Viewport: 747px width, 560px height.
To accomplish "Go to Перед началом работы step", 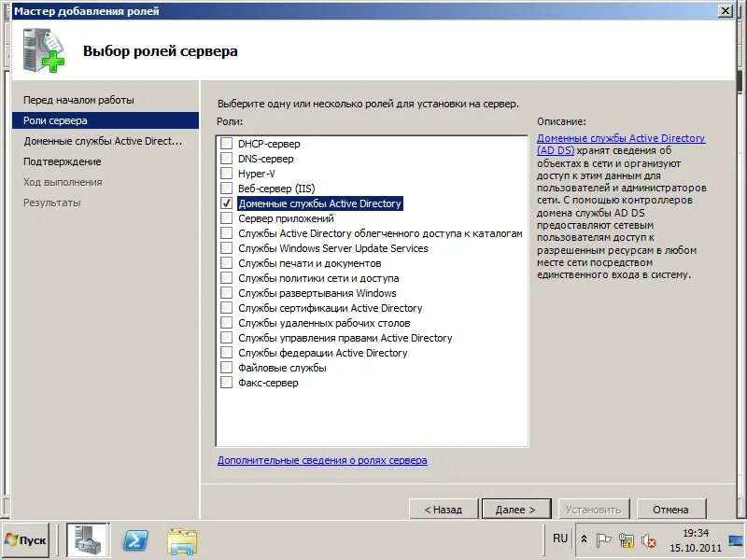I will [x=78, y=100].
